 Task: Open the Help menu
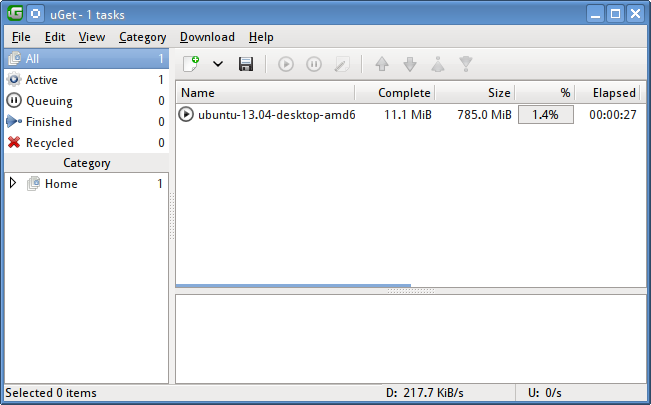point(261,37)
